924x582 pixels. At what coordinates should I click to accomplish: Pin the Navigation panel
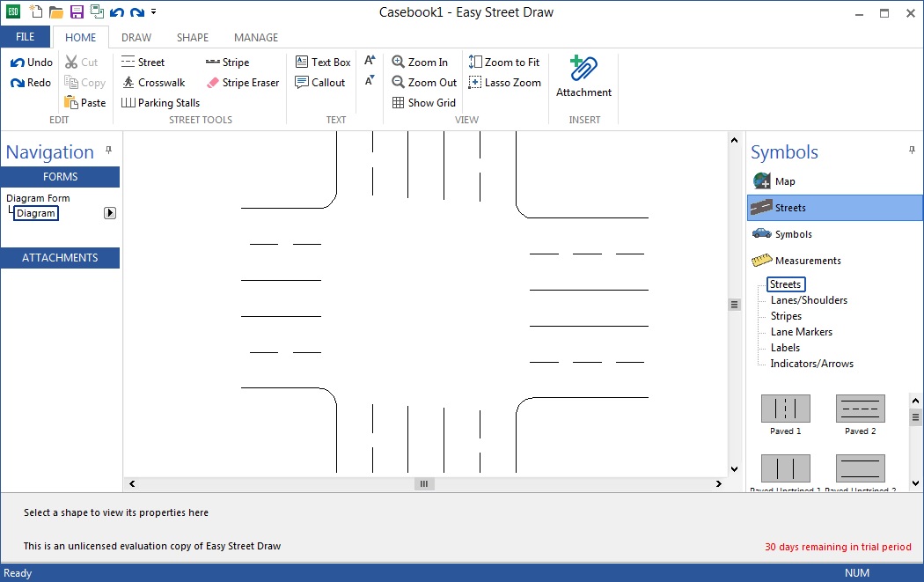point(109,150)
